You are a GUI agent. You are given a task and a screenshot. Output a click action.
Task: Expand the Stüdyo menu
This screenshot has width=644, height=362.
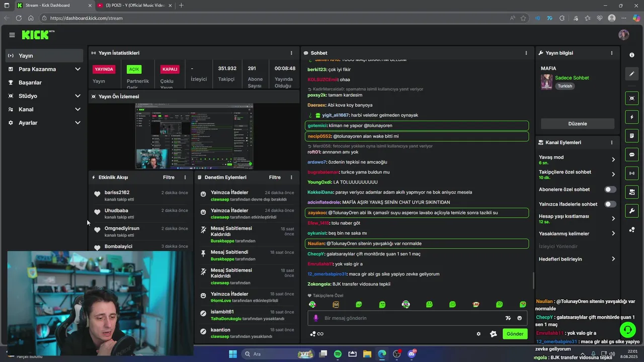pyautogui.click(x=45, y=96)
